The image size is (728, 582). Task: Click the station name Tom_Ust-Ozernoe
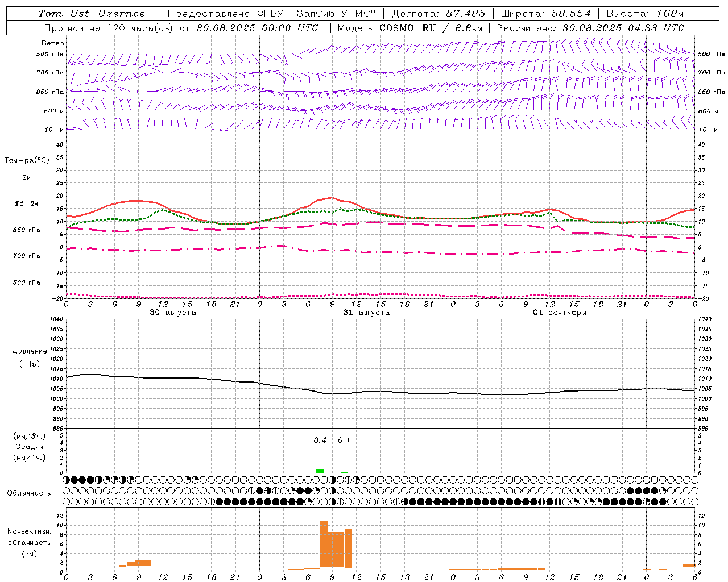click(x=92, y=14)
